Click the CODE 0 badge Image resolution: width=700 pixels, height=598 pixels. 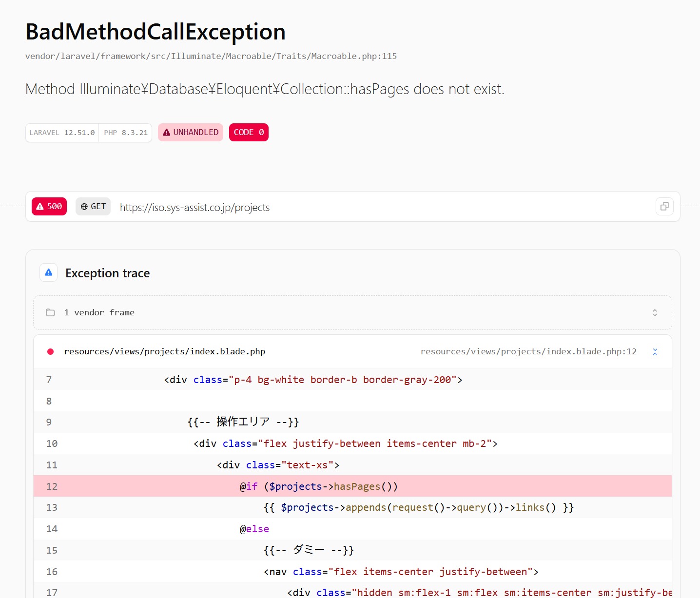[249, 133]
